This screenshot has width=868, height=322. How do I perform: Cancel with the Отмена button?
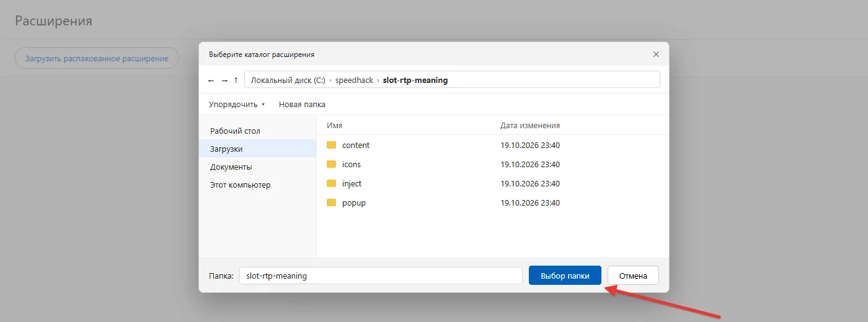click(x=633, y=276)
